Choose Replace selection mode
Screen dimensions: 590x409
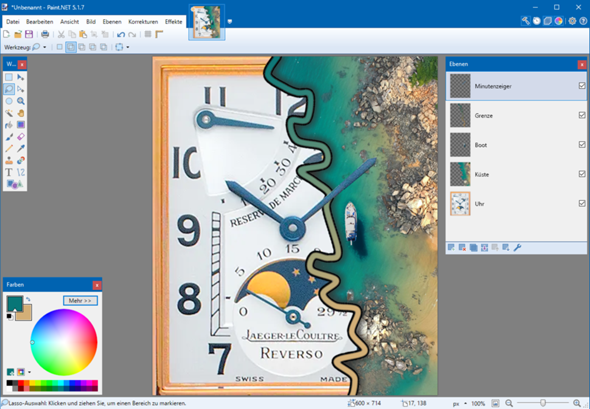[x=59, y=47]
